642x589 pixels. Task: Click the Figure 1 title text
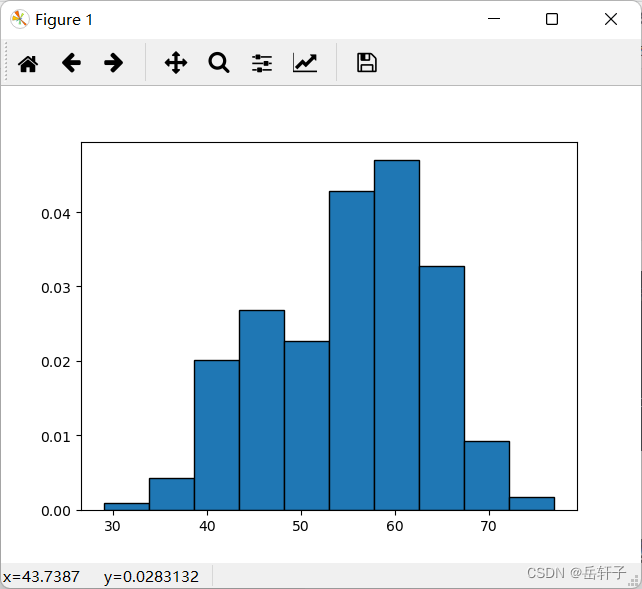[x=64, y=20]
